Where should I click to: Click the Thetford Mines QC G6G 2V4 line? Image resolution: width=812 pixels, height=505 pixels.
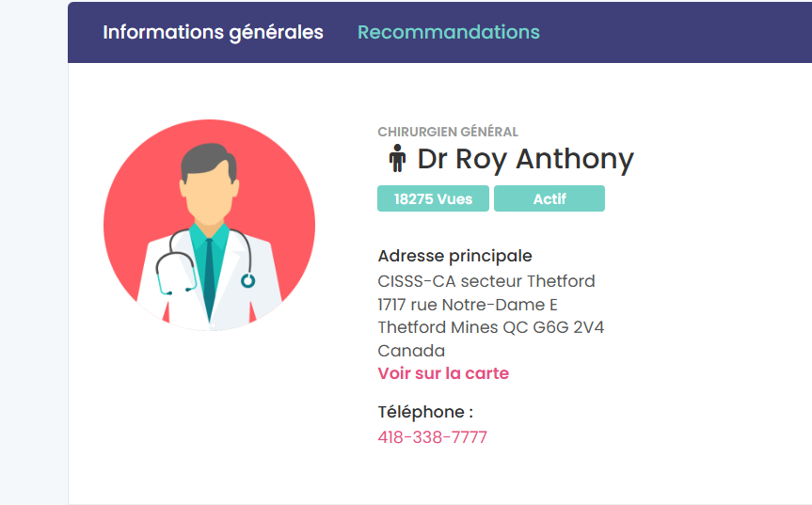point(490,327)
